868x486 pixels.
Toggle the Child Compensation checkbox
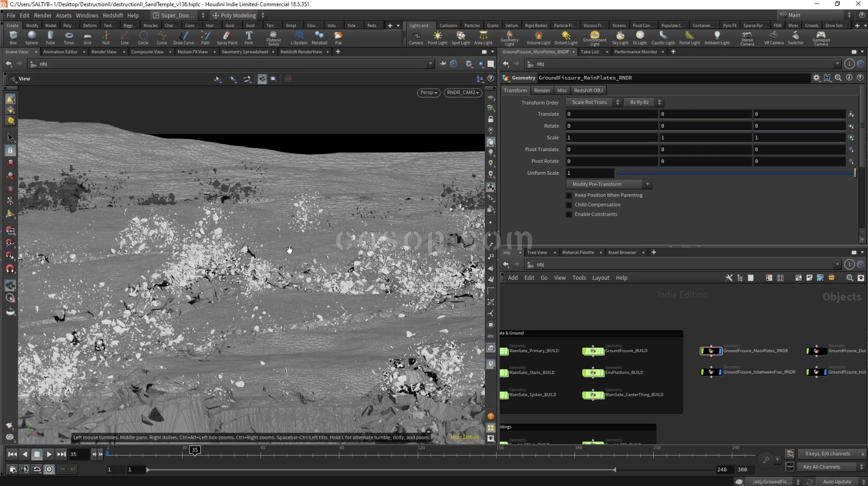pos(569,205)
